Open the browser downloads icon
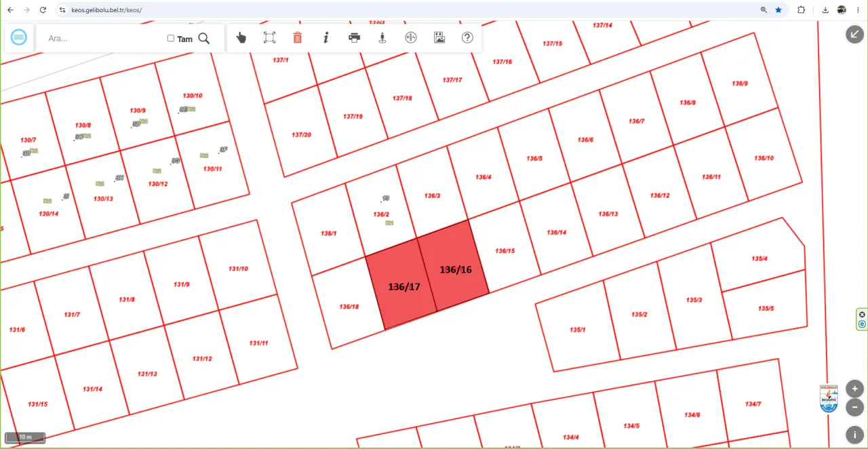Image resolution: width=868 pixels, height=449 pixels. [x=825, y=10]
